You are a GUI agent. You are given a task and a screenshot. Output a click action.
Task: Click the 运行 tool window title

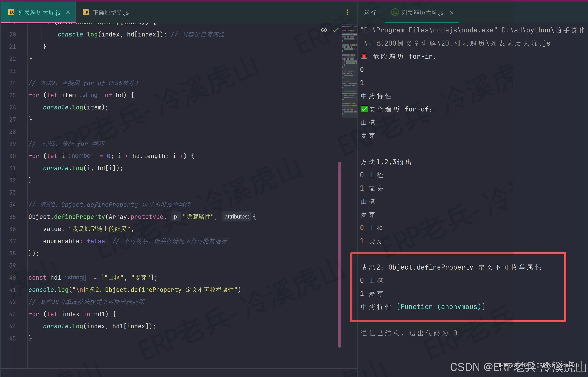370,13
